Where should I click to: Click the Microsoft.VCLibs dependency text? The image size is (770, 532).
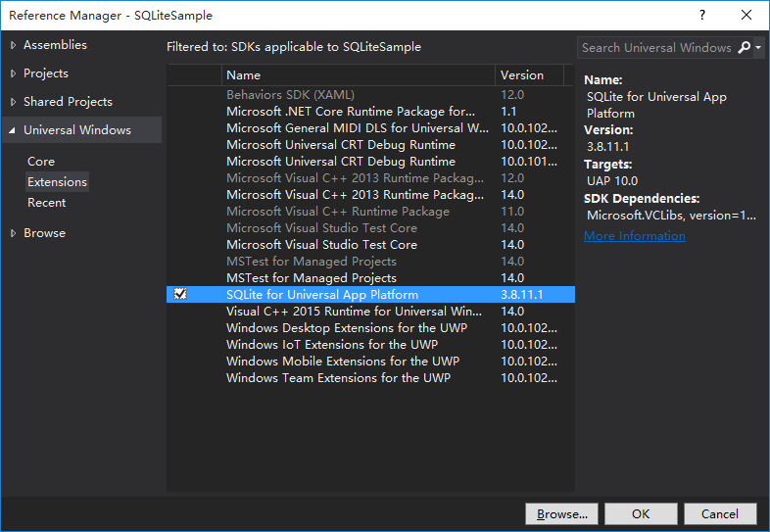(x=671, y=216)
